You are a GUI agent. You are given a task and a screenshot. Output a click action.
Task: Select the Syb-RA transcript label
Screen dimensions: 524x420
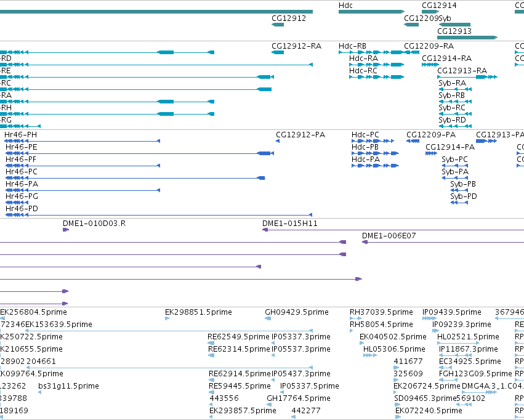(x=452, y=83)
